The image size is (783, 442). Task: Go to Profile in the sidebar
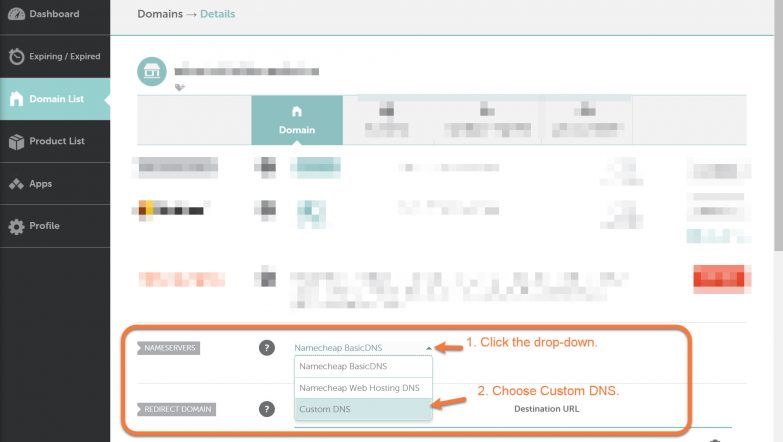click(44, 226)
